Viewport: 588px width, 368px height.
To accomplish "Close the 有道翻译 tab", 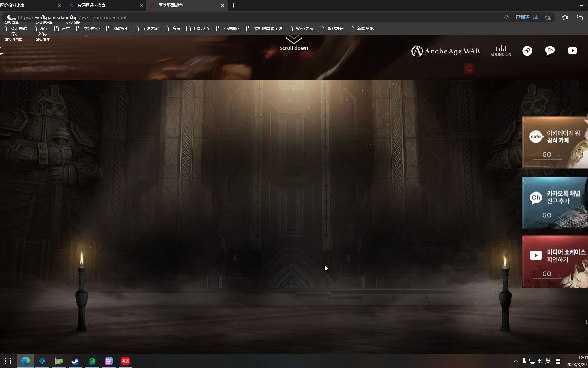I will (141, 5).
